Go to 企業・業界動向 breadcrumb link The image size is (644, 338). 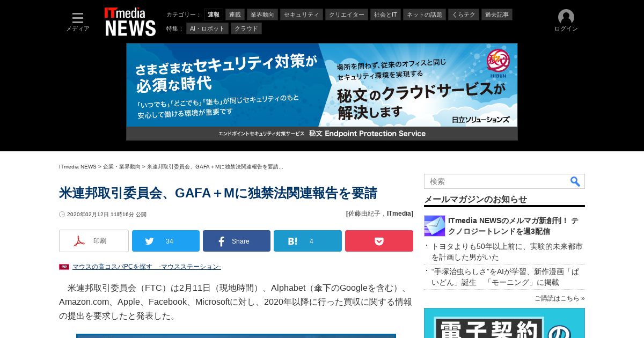122,167
